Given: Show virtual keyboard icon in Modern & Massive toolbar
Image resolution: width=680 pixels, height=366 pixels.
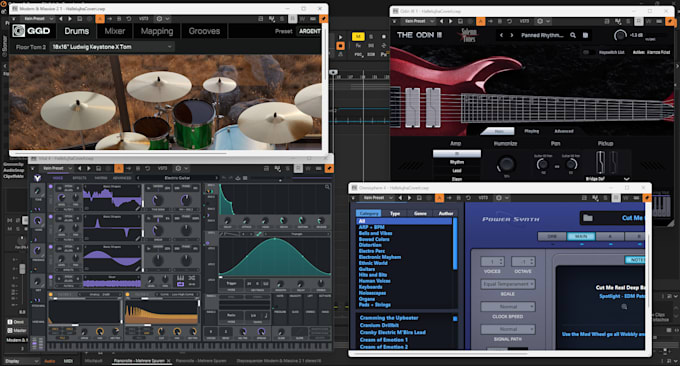Looking at the screenshot, I should point(313,19).
